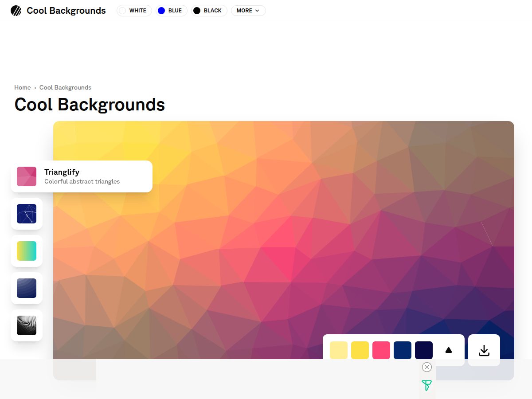Pick the pink color swatch

pos(381,350)
